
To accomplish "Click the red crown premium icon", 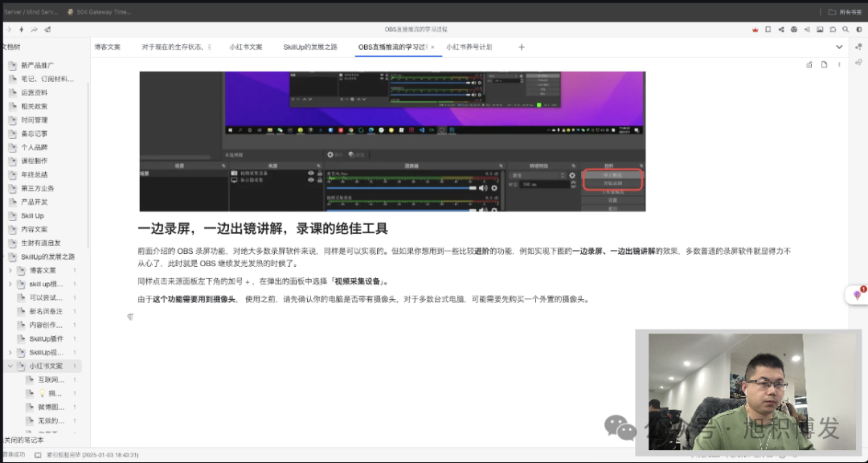I will coord(755,29).
